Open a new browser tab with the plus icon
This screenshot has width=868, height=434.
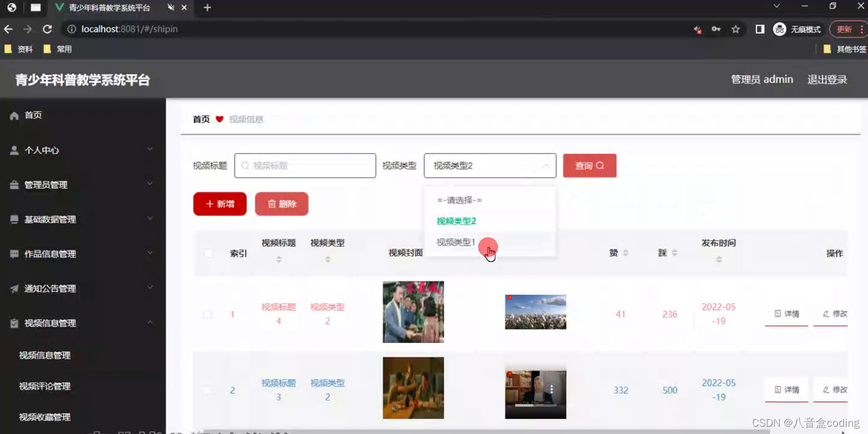207,7
